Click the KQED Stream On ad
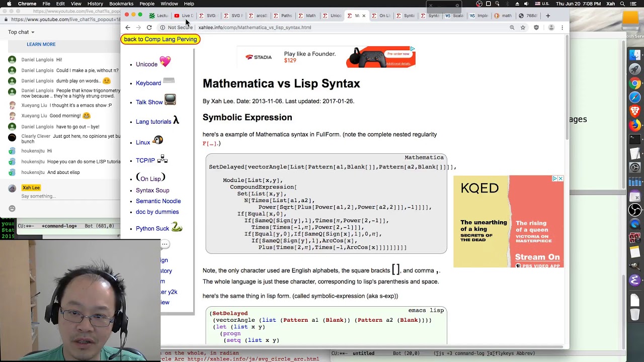 (508, 221)
